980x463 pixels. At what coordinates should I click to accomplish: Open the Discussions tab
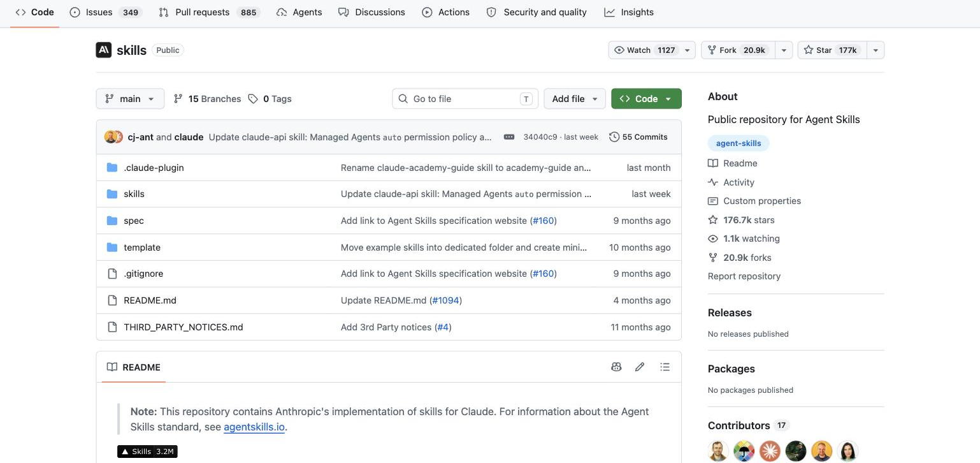point(371,12)
